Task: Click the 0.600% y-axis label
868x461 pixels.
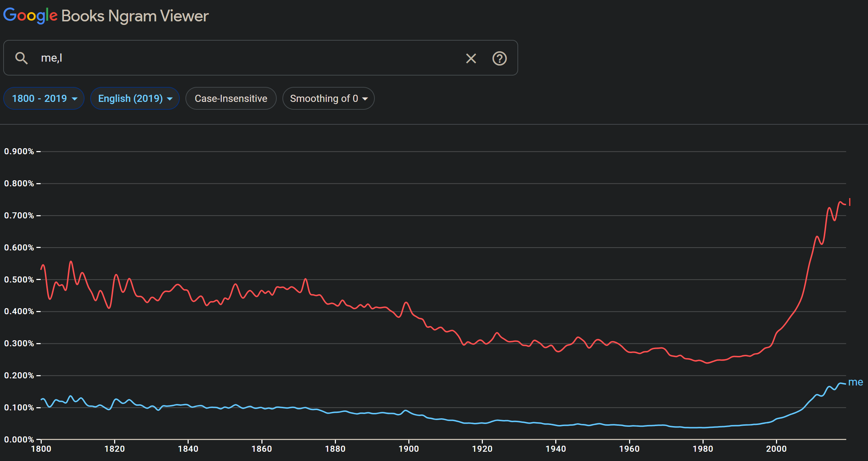Action: [19, 248]
